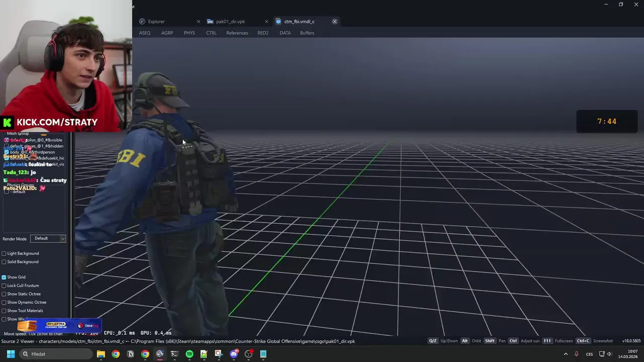
Task: Open OBS Studio from the taskbar
Action: click(x=248, y=354)
